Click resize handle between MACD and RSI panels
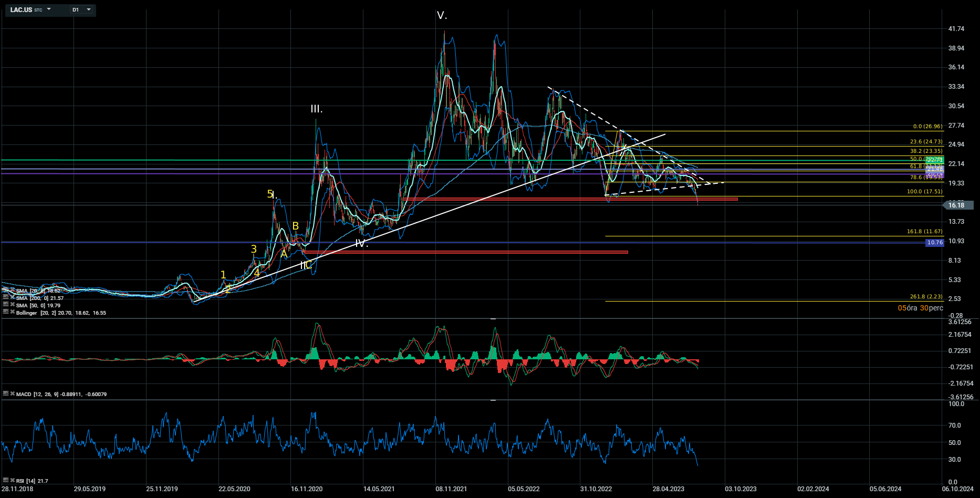This screenshot has width=980, height=498. (493, 400)
